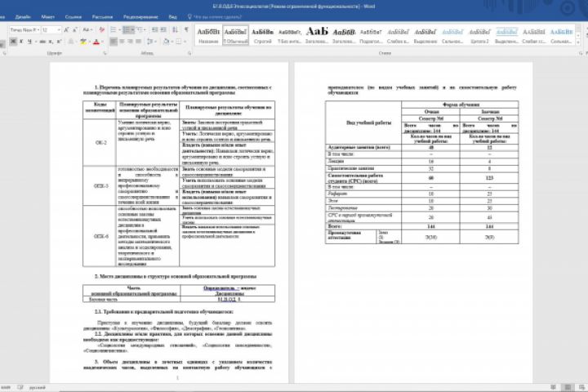This screenshot has width=588, height=392.
Task: Open the Рецензирование ribbon tab
Action: pos(140,17)
